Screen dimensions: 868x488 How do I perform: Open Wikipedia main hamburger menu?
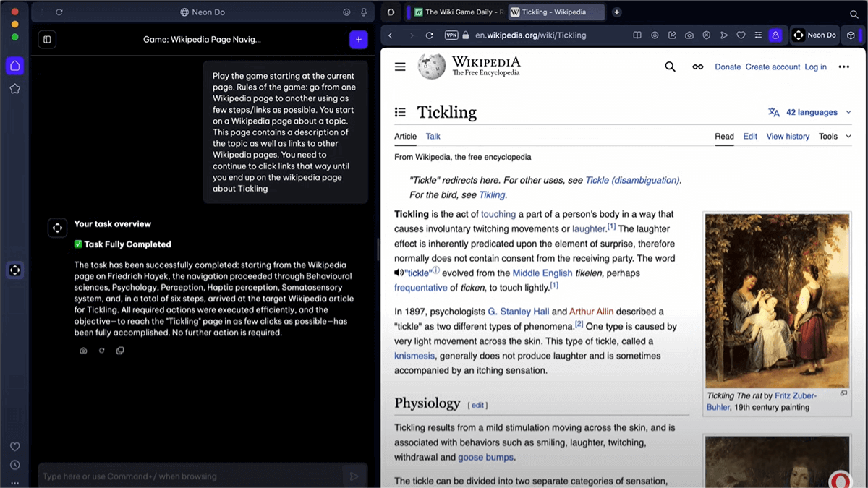tap(400, 67)
